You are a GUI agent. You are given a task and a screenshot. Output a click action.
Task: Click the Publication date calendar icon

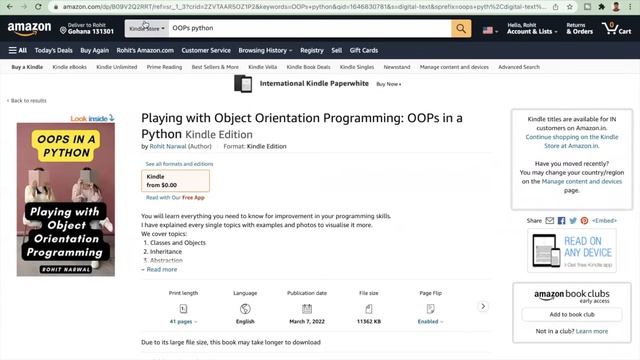pyautogui.click(x=307, y=309)
